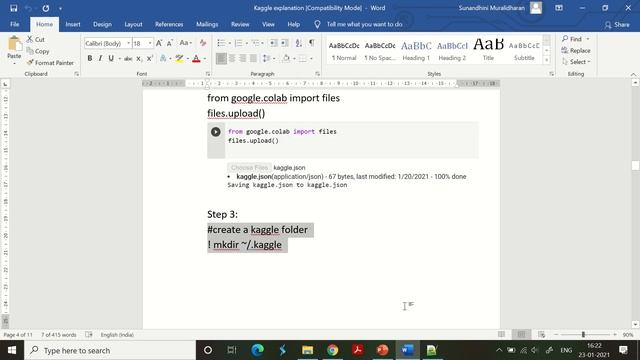Apply yellow text highlight color
This screenshot has height=360, width=640.
point(179,58)
